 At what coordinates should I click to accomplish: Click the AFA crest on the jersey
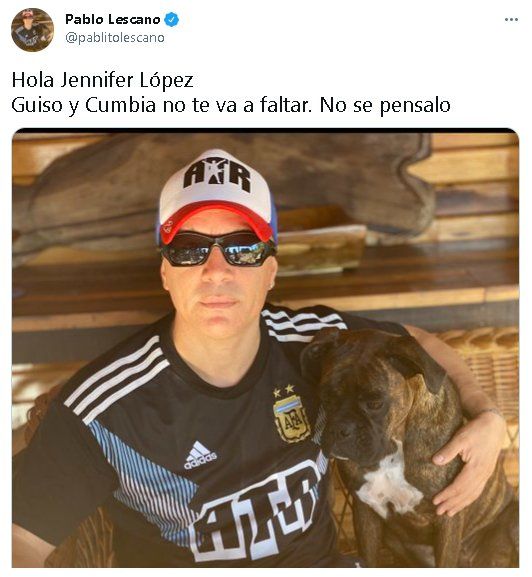point(291,419)
